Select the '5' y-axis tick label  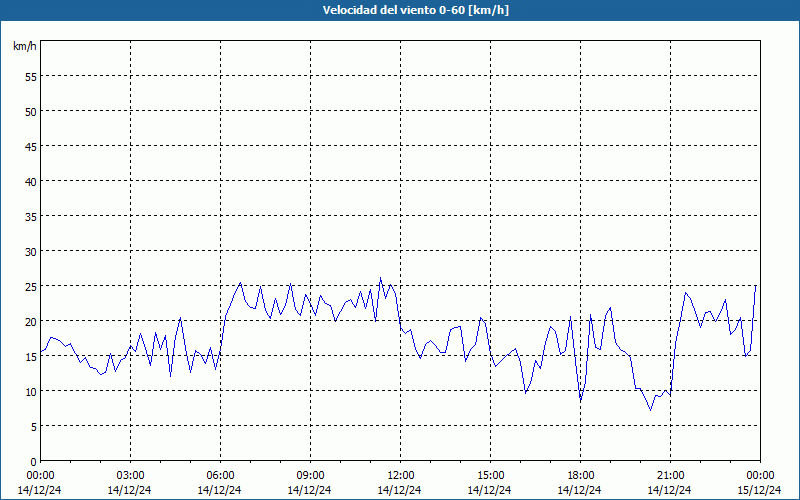click(x=34, y=427)
